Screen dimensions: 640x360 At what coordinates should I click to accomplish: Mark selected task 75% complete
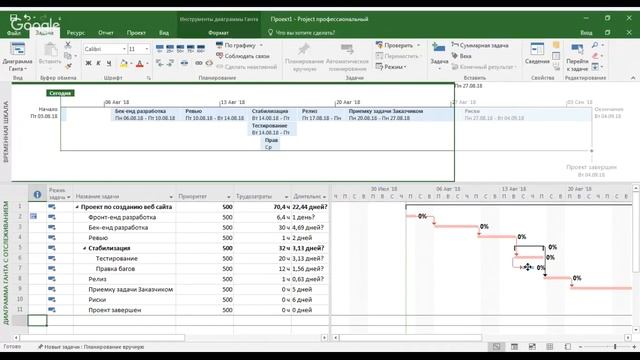pos(191,49)
